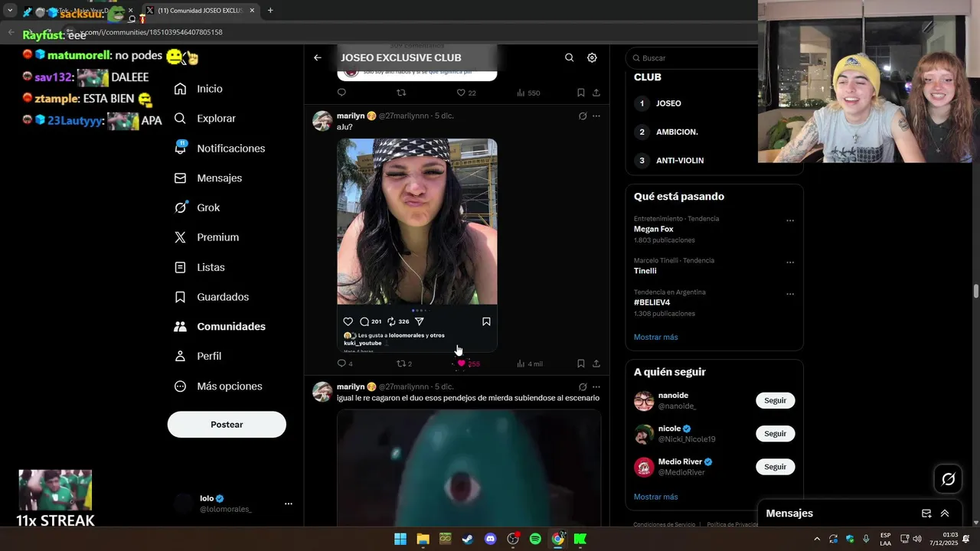Screen dimensions: 980x551
Task: Repost the 'aJu?' post with 2 reposts
Action: [403, 364]
